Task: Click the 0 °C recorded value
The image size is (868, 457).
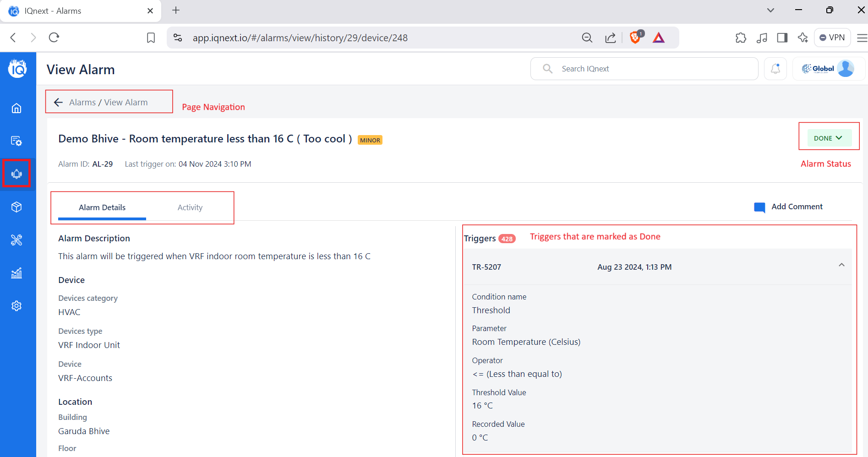Action: pos(480,437)
